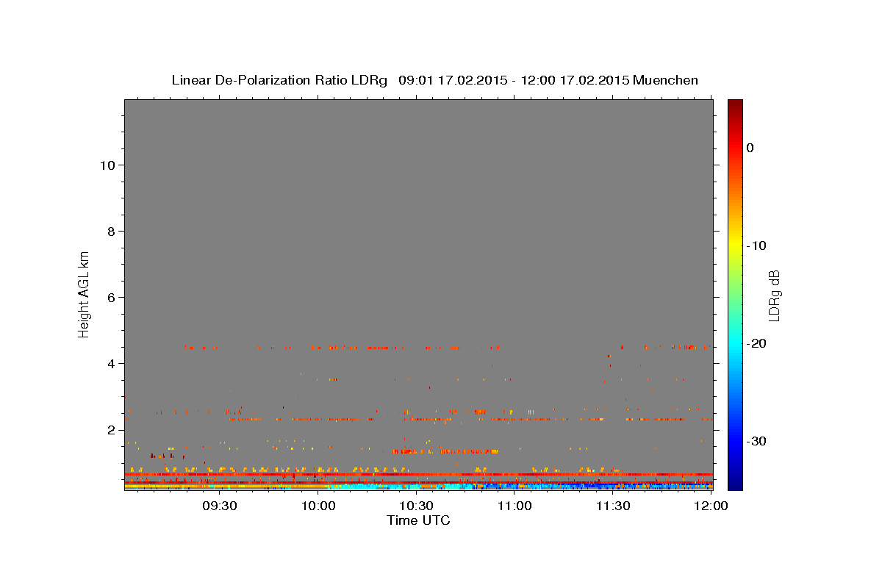Click the height tick label 10

click(x=107, y=165)
